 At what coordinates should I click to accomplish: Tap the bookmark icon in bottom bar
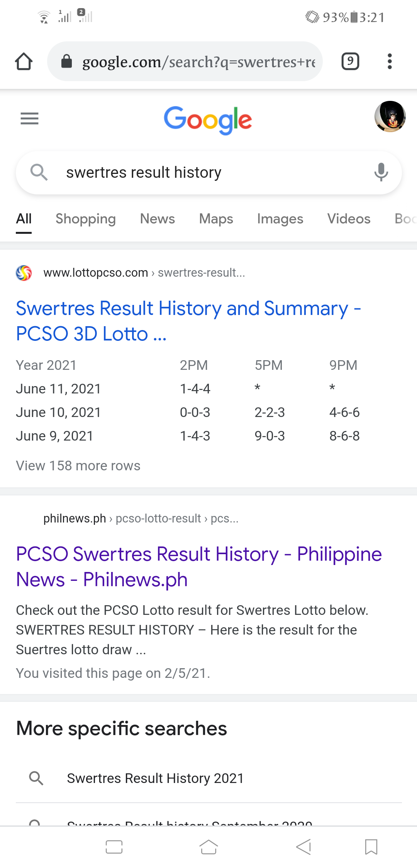(x=371, y=847)
